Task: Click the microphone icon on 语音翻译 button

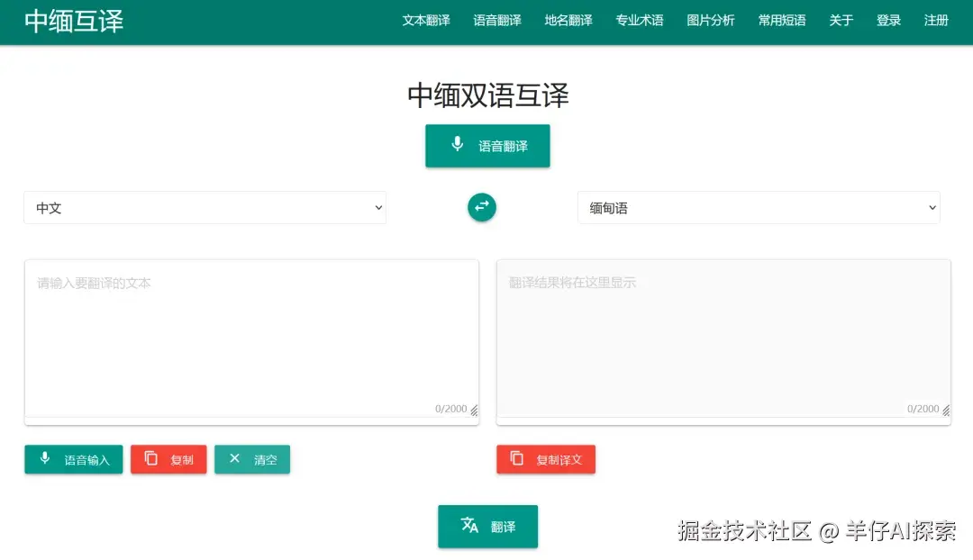Action: pyautogui.click(x=458, y=145)
